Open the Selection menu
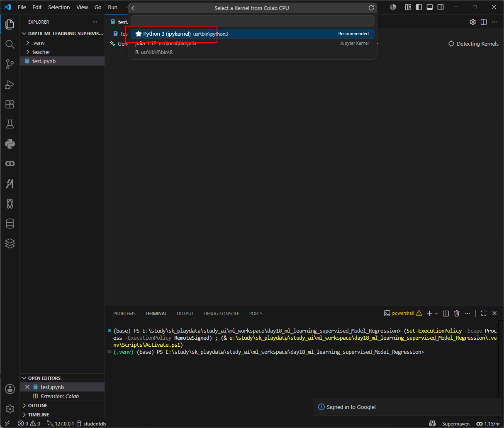This screenshot has height=428, width=504. [59, 7]
